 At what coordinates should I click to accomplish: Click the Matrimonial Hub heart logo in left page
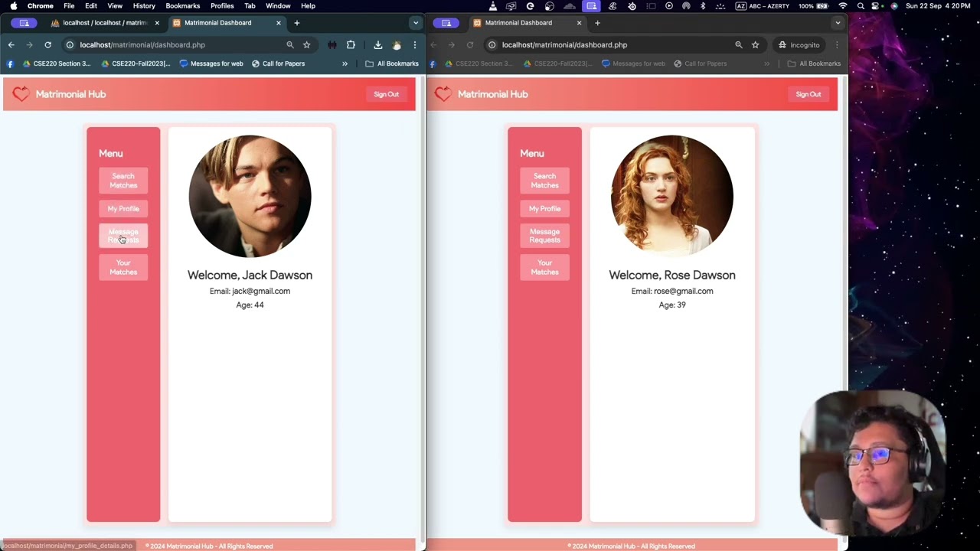[x=21, y=94]
